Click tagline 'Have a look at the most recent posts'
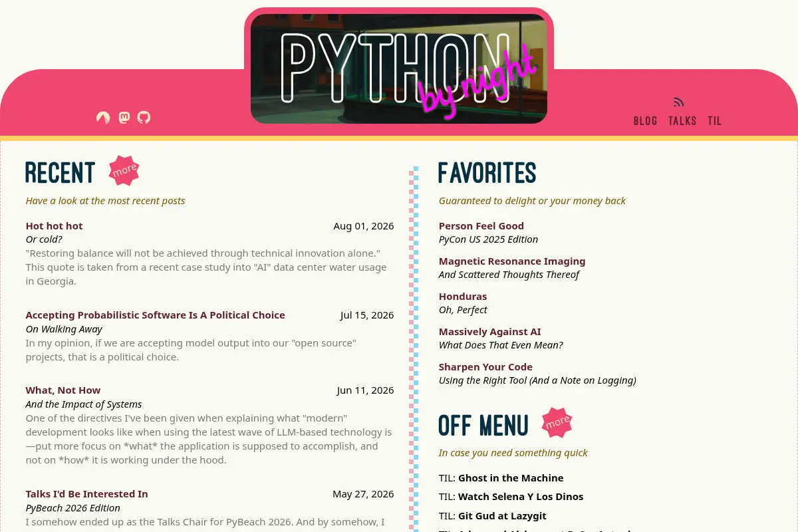Image resolution: width=798 pixels, height=532 pixels. 106,201
